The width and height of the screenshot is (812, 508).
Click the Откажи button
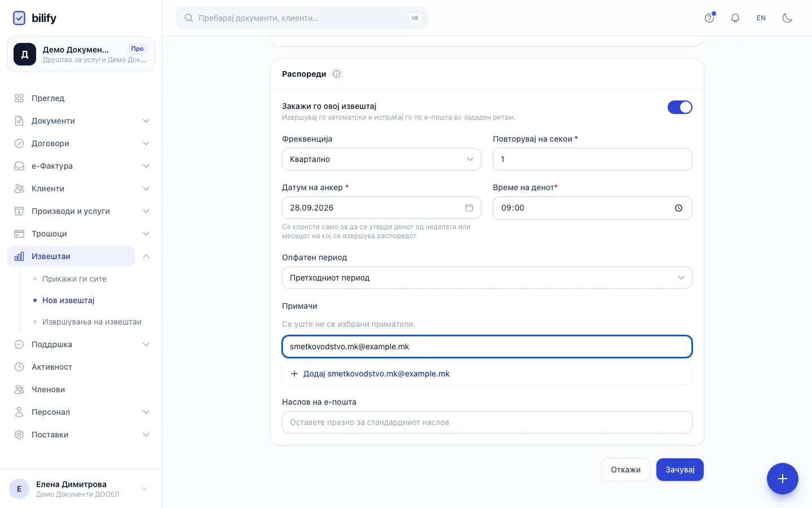click(625, 470)
